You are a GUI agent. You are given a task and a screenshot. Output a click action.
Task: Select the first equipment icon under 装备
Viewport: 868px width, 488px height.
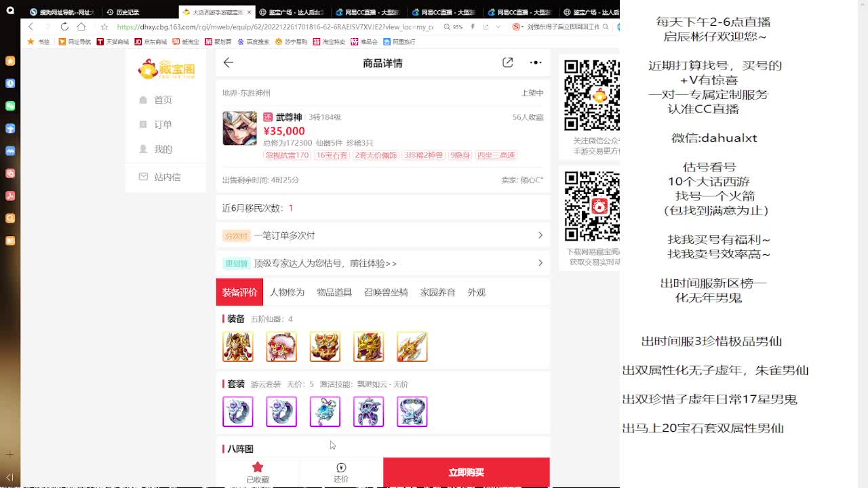click(238, 347)
